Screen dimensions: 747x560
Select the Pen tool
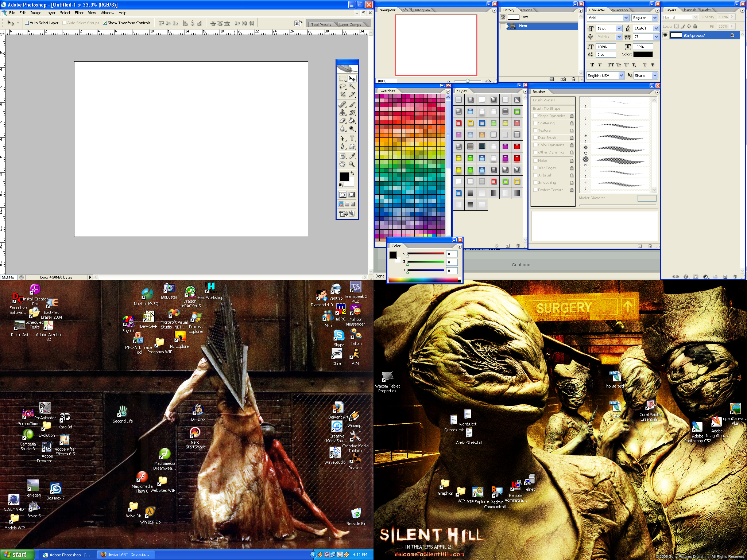click(x=342, y=146)
